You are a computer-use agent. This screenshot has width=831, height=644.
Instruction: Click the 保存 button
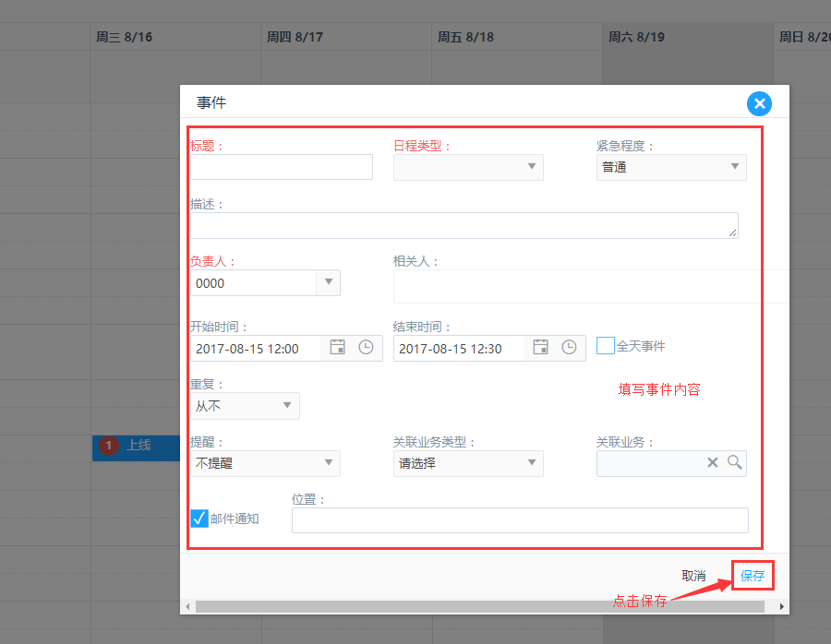[x=753, y=576]
